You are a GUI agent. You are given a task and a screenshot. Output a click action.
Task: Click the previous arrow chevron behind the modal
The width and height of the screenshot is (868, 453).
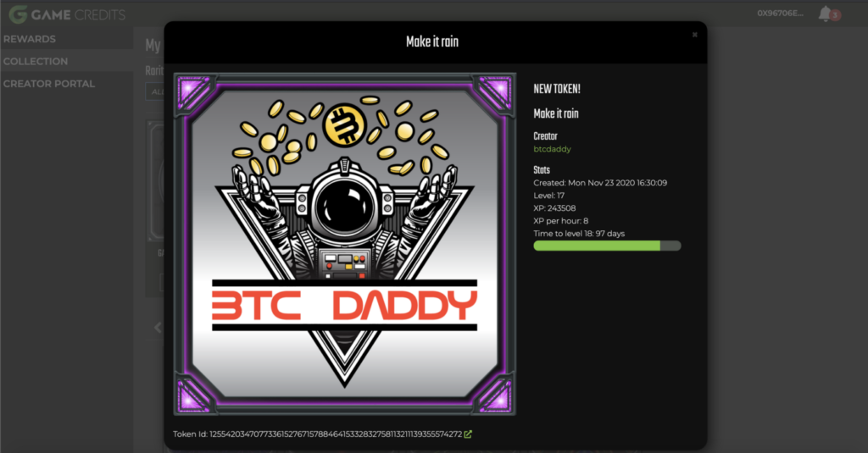158,328
